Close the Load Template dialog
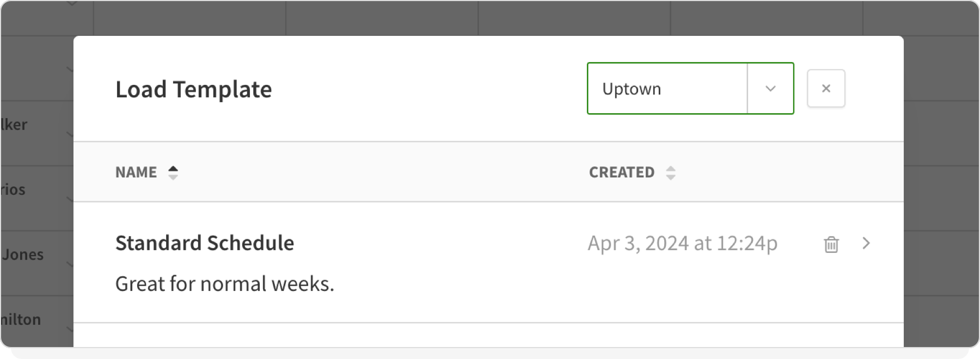980x359 pixels. [825, 88]
